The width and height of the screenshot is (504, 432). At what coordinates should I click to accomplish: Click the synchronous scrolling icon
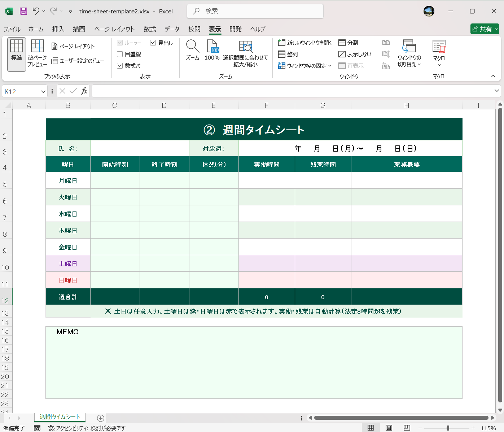click(386, 54)
